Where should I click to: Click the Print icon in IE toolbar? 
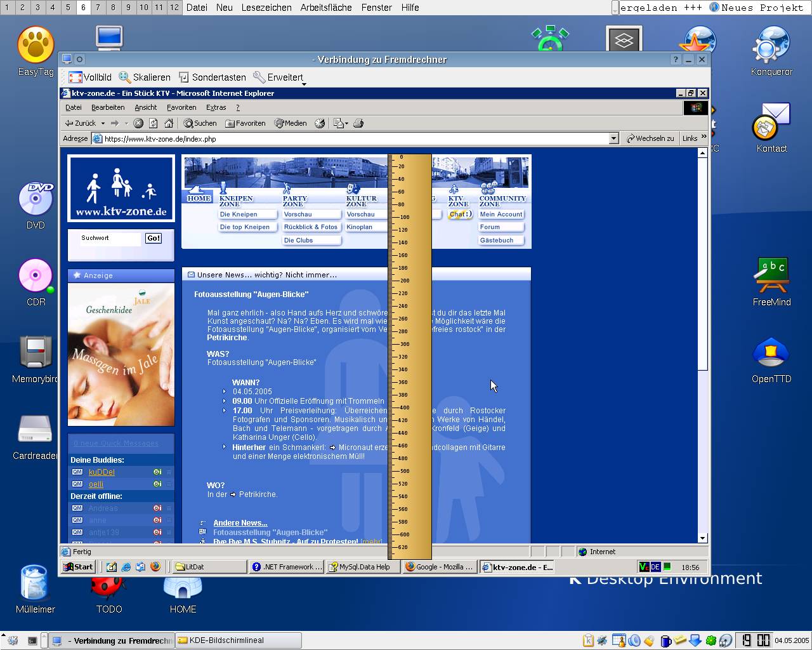pos(358,123)
